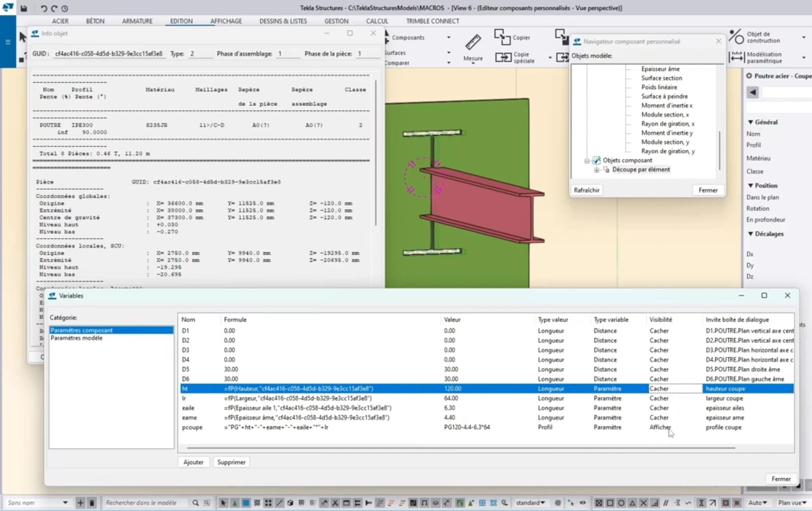Click the search magnifier icon in bottom bar
The image size is (812, 511).
click(195, 503)
